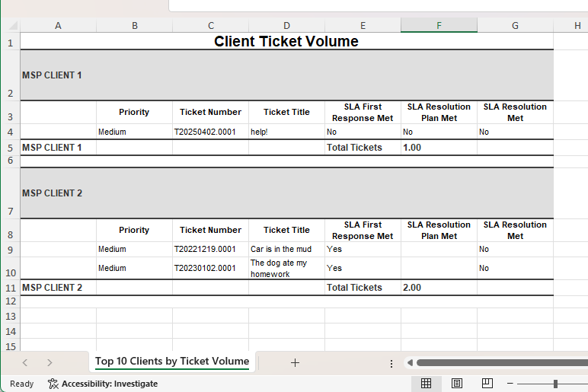Select column G header
588x392 pixels.
[x=515, y=25]
